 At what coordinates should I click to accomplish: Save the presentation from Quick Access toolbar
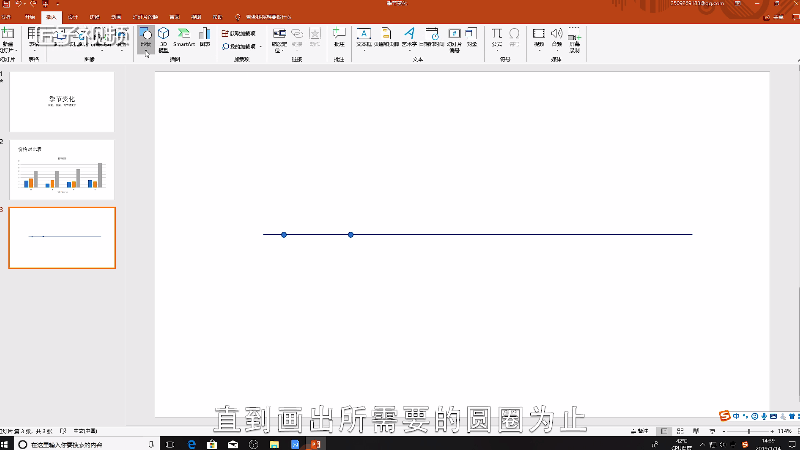coord(7,4)
